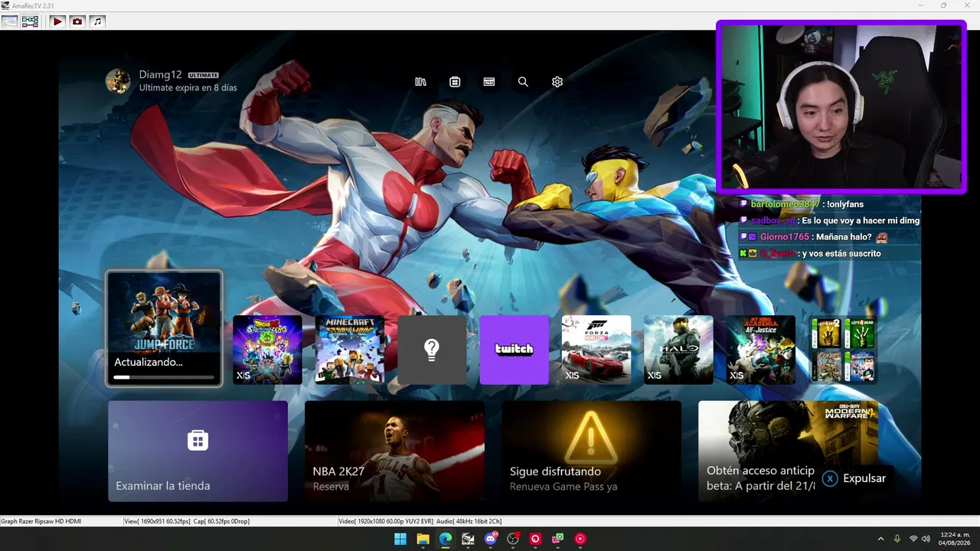Open the Minecraft Story Mode tile
980x551 pixels.
point(350,350)
